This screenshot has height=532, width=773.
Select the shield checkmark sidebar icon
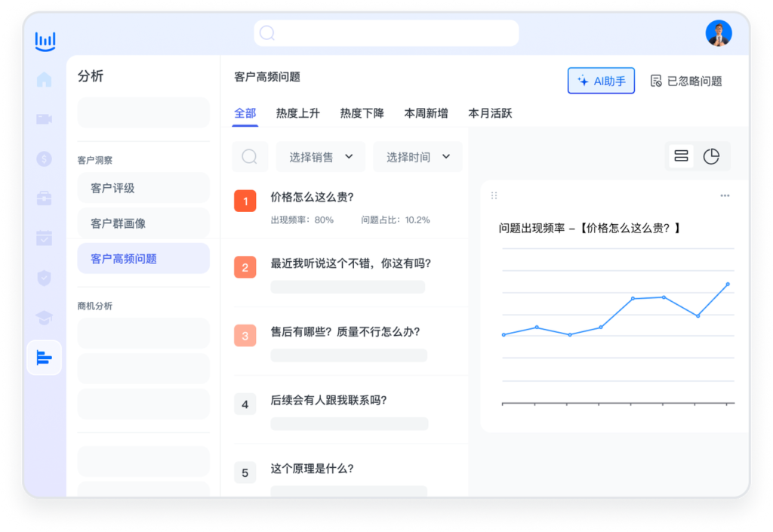point(45,278)
